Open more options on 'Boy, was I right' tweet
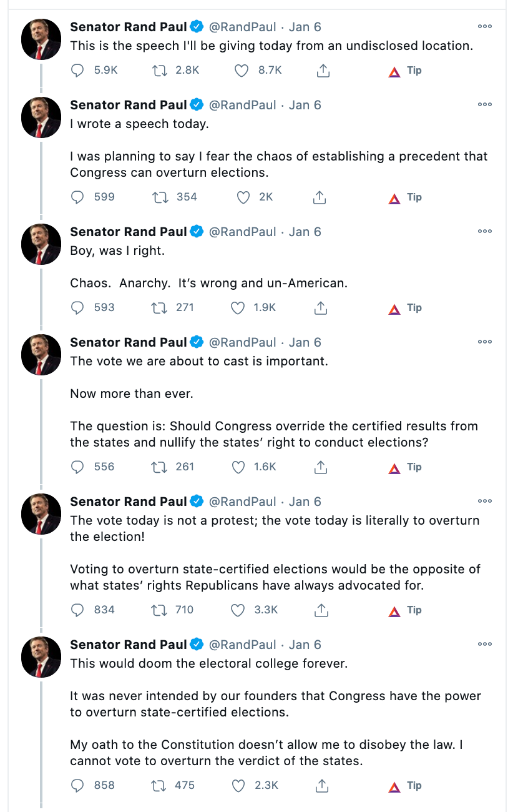513x812 pixels. [x=485, y=232]
